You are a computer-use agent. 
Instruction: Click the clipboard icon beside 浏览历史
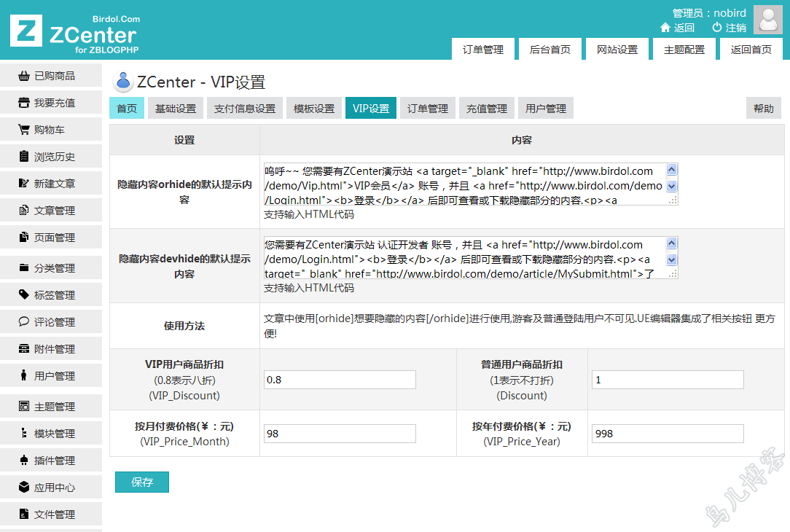[23, 156]
